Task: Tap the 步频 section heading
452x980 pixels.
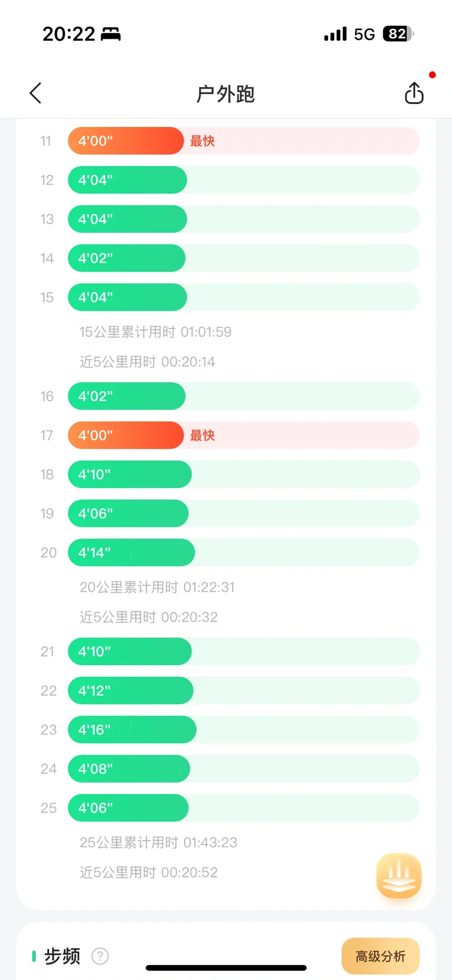Action: pyautogui.click(x=62, y=956)
